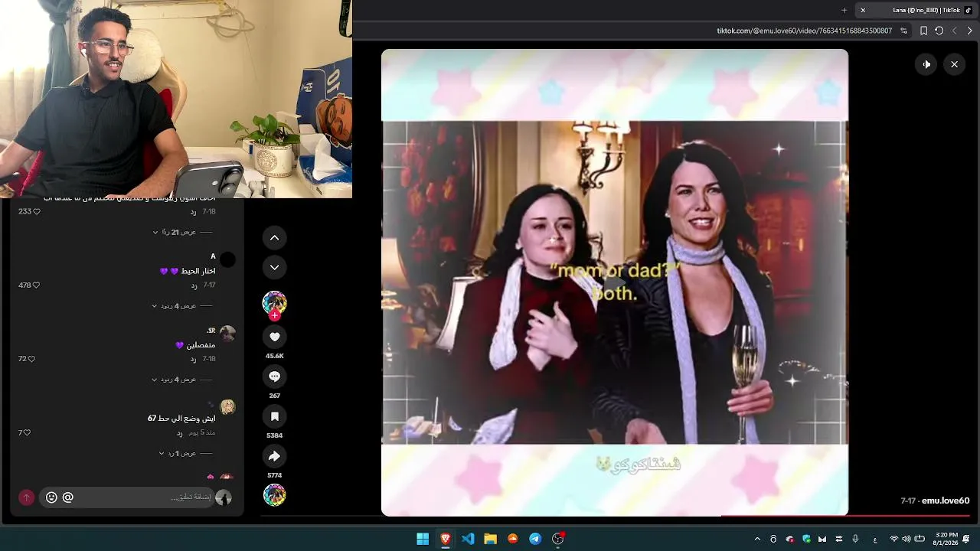980x551 pixels.
Task: Reply to the comment with 233 likes
Action: (x=194, y=211)
